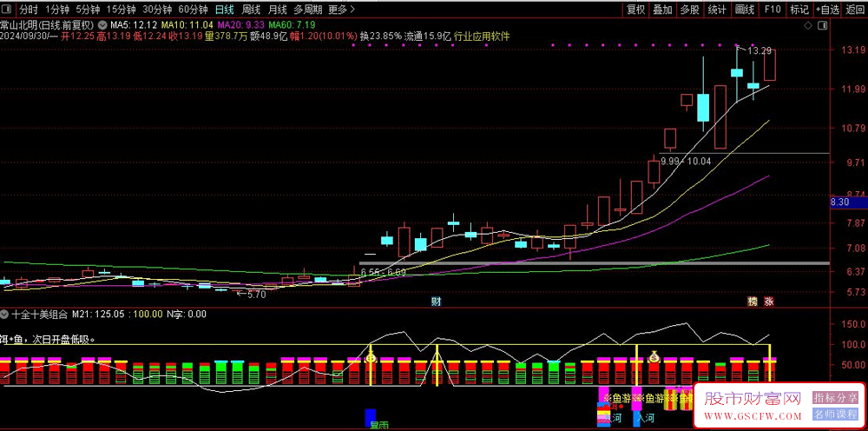Click the 涨 marker icon
The height and width of the screenshot is (431, 868).
(x=768, y=302)
